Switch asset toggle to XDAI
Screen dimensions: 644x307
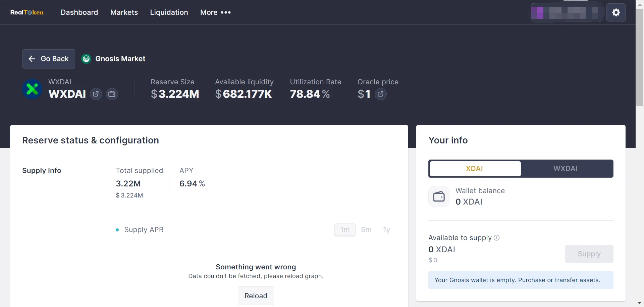(475, 169)
